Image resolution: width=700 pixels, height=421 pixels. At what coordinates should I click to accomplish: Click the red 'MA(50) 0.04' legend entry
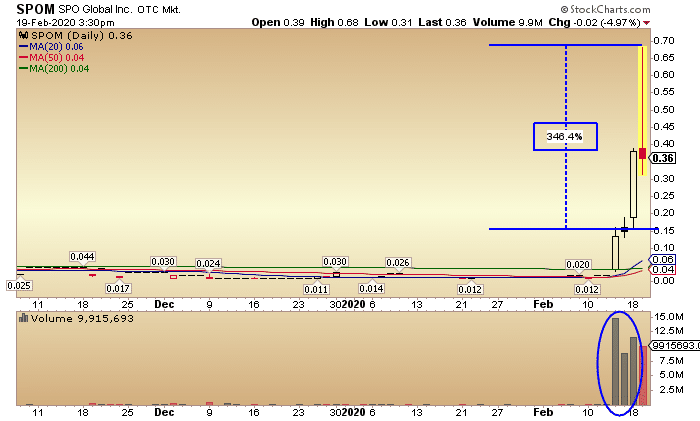pos(52,58)
